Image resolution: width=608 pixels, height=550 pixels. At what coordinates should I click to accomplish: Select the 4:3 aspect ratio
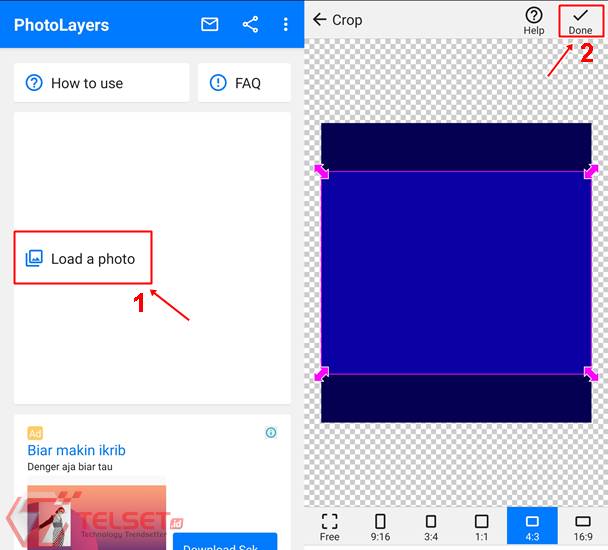click(532, 527)
